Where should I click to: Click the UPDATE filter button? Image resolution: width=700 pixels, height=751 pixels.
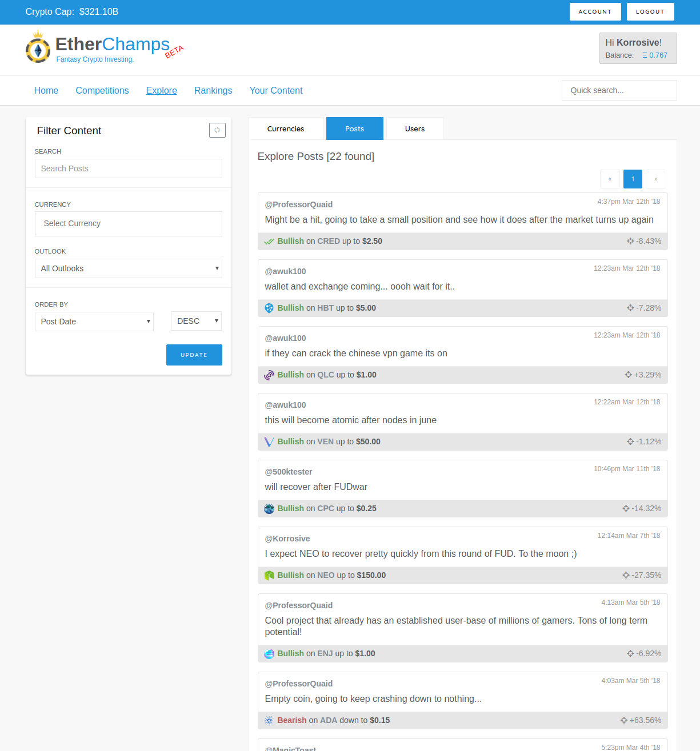pos(194,355)
